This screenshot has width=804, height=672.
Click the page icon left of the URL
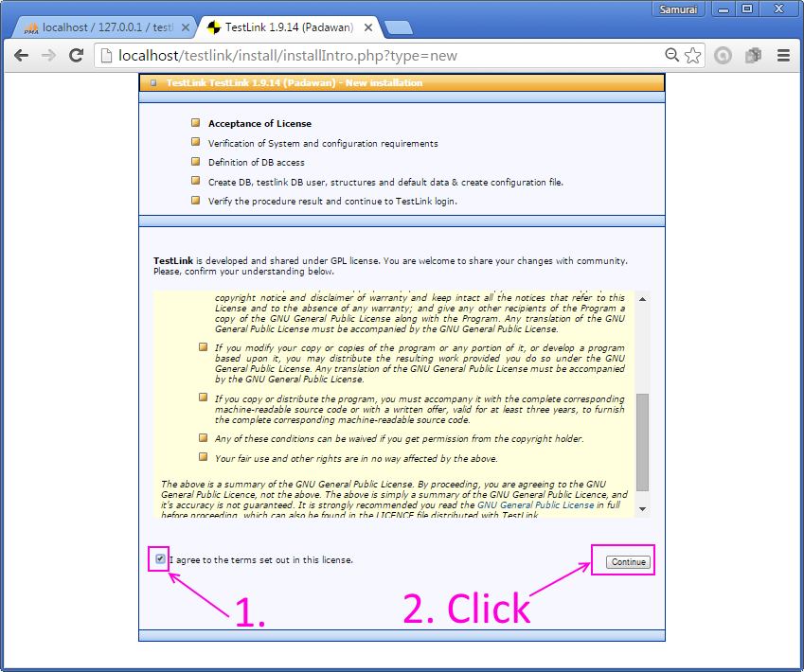tap(106, 55)
